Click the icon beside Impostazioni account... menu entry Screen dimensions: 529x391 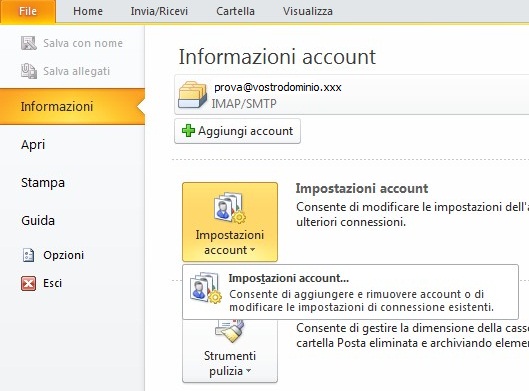coord(205,288)
